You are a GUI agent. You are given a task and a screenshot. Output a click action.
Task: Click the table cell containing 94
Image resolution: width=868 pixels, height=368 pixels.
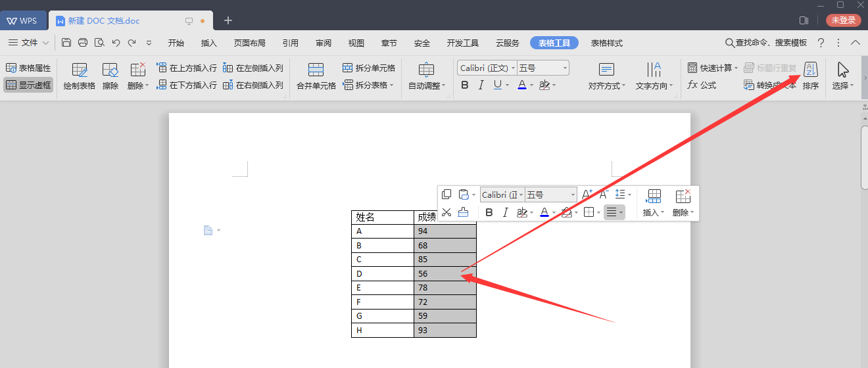click(x=445, y=231)
